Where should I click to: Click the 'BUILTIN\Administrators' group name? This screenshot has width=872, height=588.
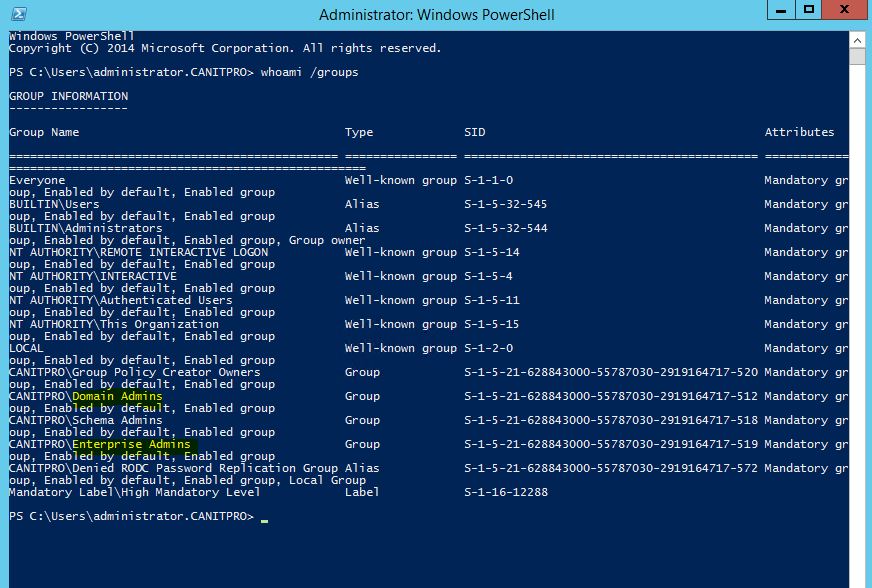tap(86, 228)
